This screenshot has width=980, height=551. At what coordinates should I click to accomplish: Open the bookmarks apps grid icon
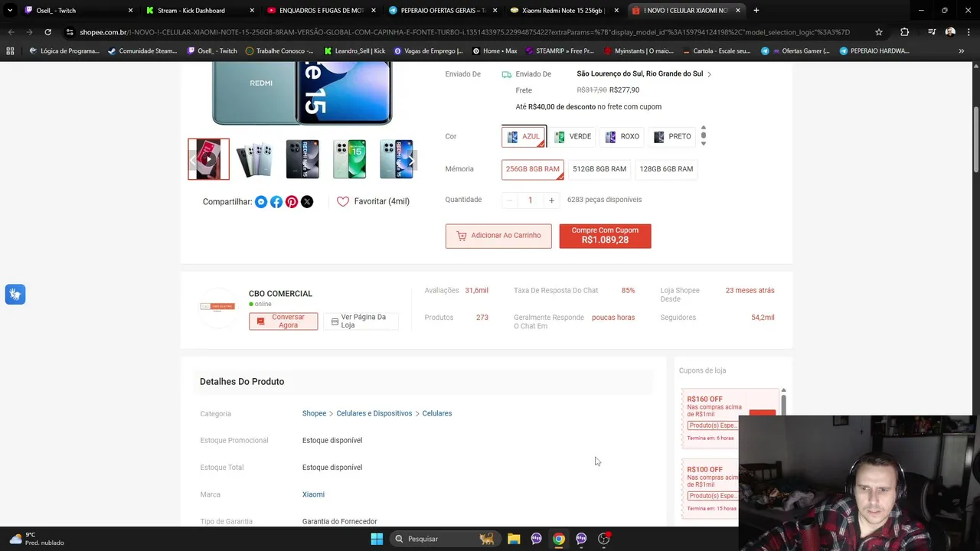point(10,51)
